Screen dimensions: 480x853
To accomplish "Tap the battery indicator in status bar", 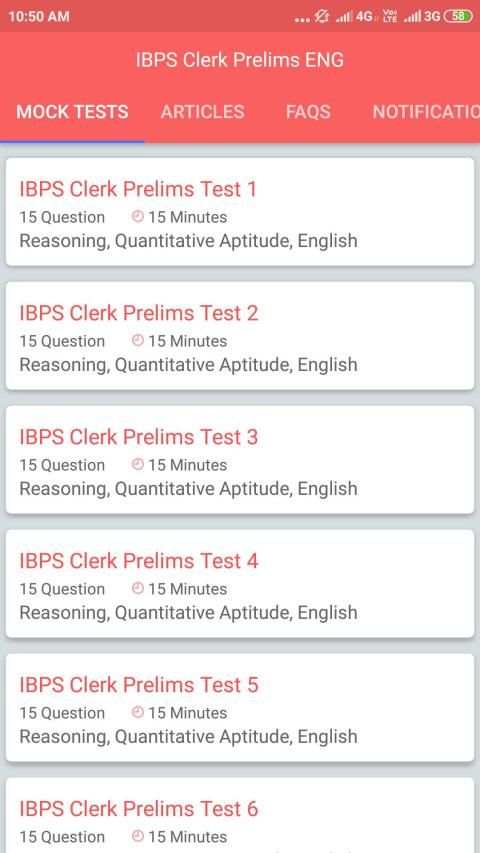I will click(x=458, y=16).
